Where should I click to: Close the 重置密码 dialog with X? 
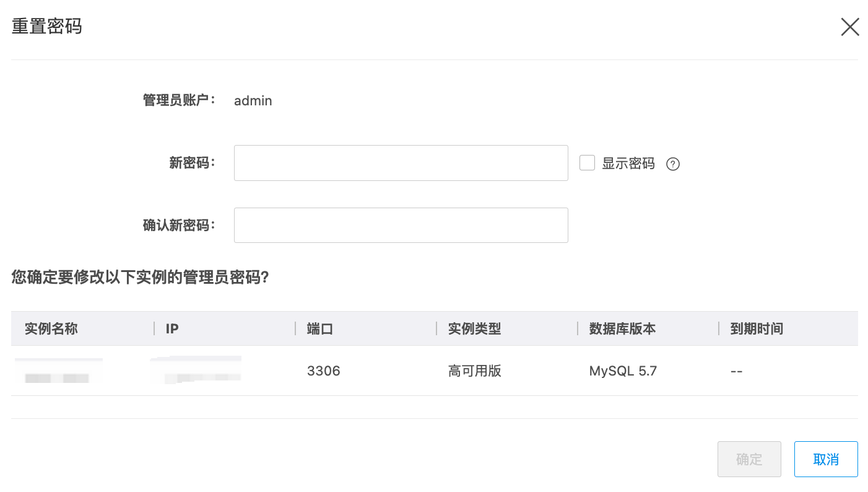(849, 27)
